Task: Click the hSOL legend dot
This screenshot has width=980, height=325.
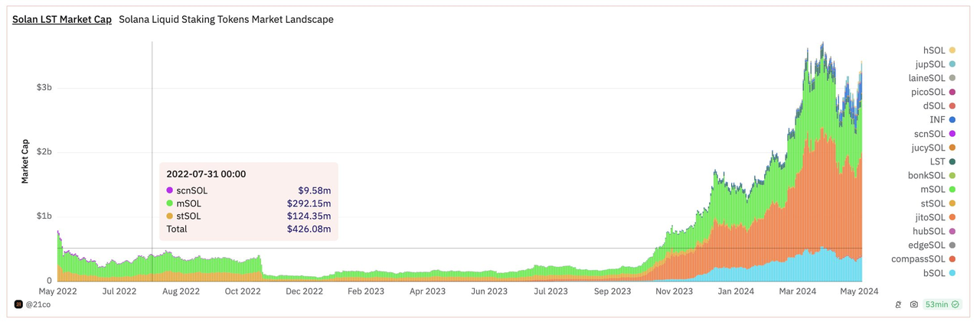Action: coord(952,50)
